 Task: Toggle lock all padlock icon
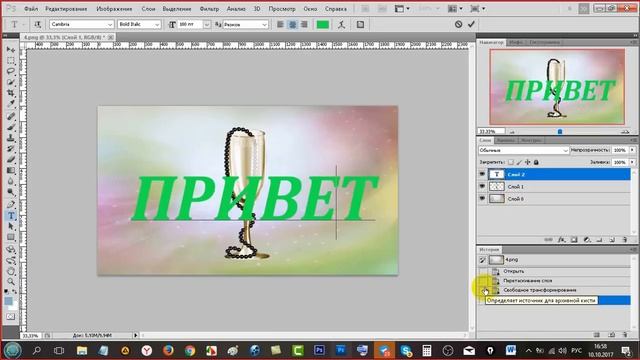(x=536, y=162)
